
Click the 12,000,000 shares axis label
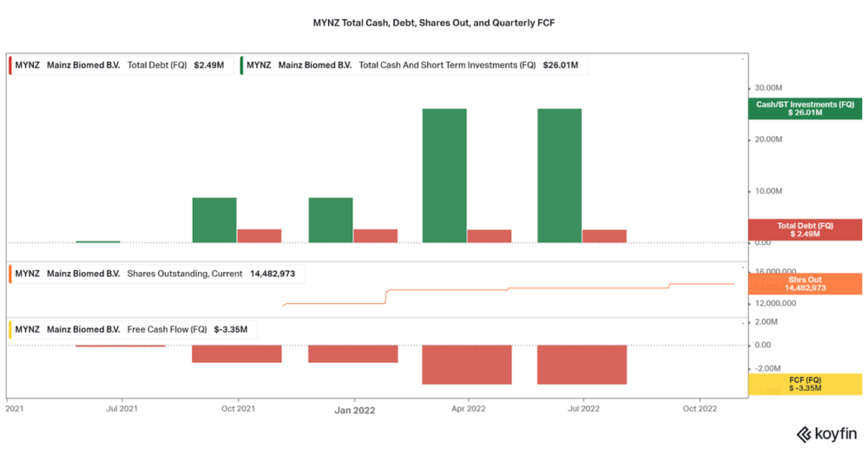point(774,304)
